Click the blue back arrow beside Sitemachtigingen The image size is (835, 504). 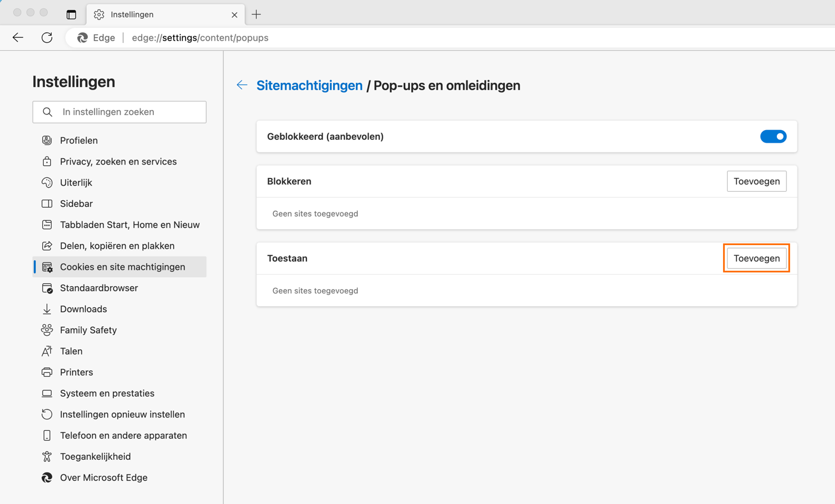(242, 85)
